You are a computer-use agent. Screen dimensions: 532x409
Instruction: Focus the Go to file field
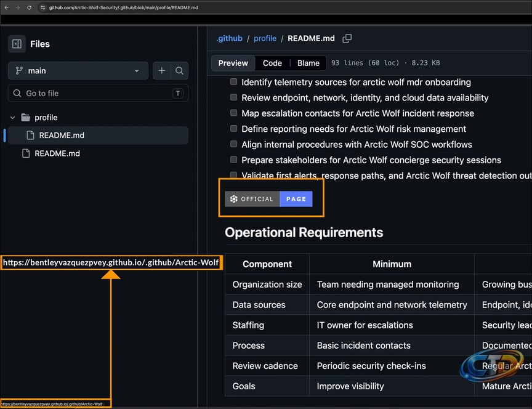98,93
